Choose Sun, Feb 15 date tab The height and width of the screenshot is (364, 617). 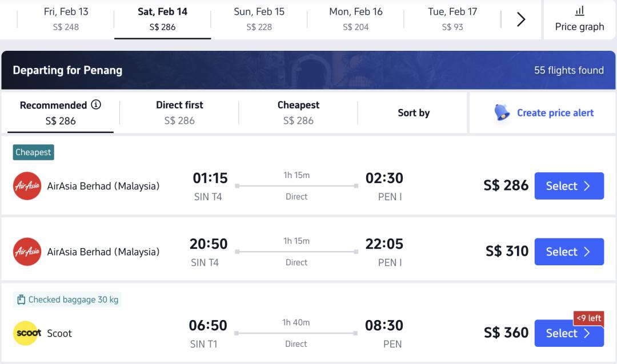tap(259, 19)
